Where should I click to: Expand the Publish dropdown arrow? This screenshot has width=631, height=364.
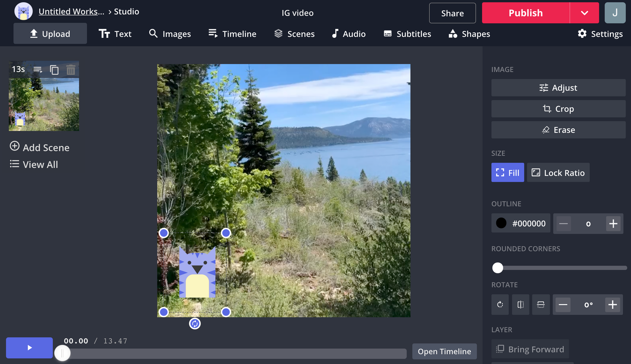584,13
